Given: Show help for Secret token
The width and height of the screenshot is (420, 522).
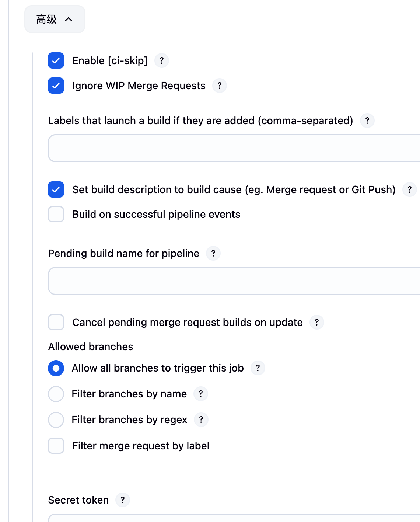Looking at the screenshot, I should (x=123, y=500).
